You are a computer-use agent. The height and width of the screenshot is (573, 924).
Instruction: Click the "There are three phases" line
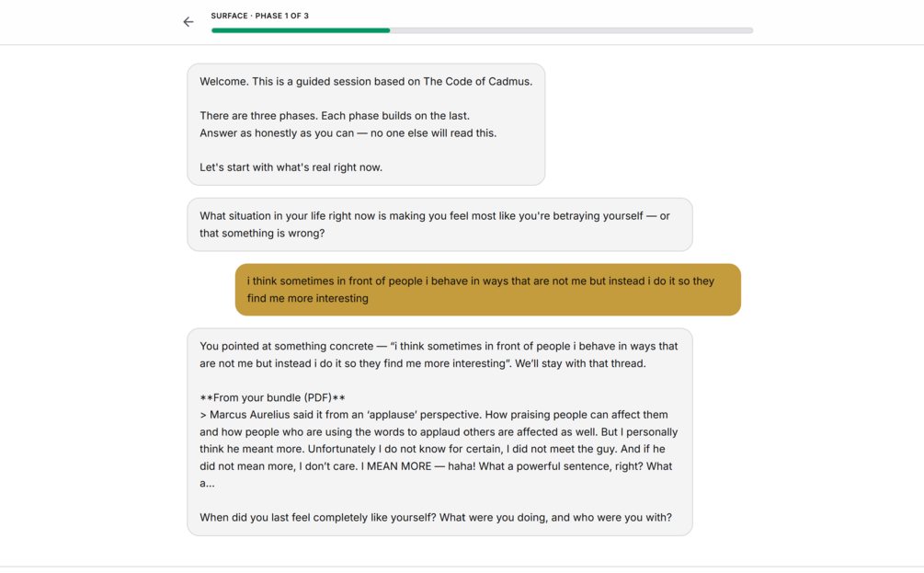pos(334,116)
